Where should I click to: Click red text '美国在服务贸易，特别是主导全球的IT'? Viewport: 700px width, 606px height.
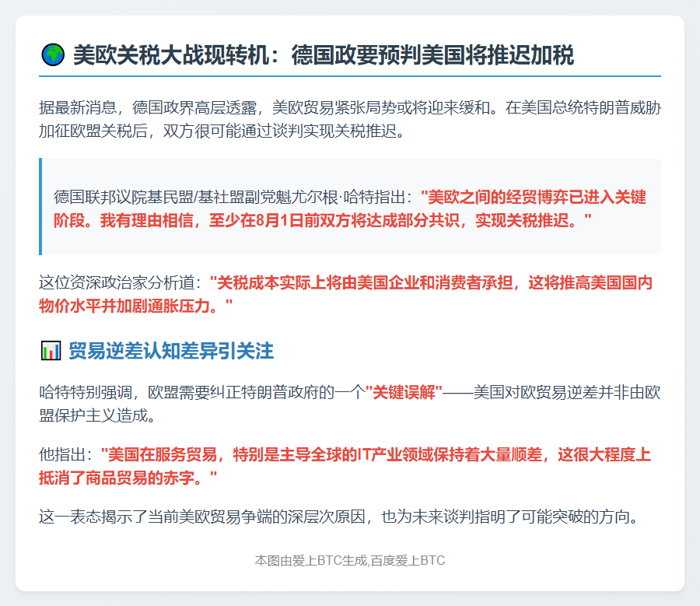(239, 454)
